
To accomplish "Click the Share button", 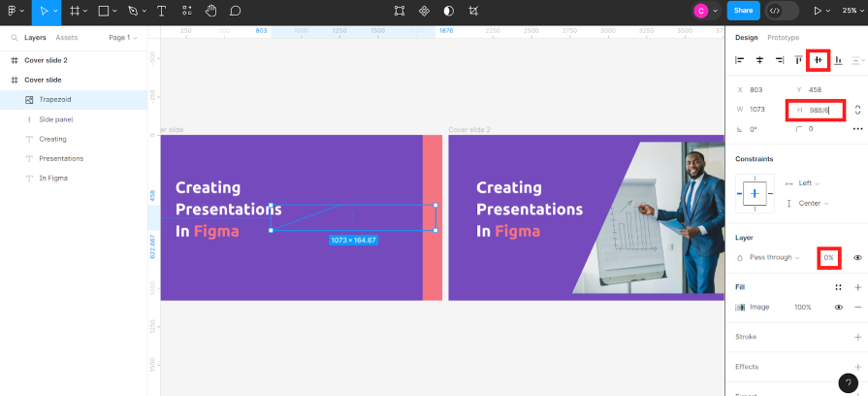I will [743, 11].
